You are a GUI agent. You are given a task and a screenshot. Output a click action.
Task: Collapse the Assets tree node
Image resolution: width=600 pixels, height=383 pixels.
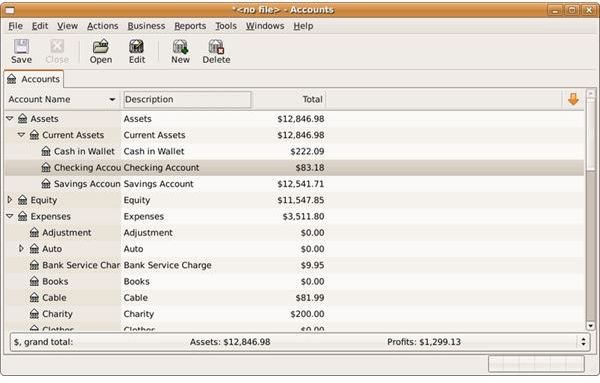10,119
